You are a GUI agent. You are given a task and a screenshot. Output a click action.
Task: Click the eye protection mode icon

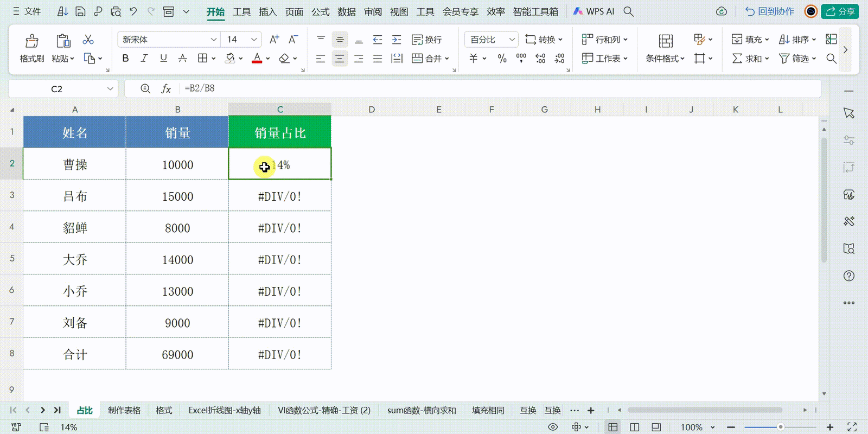[553, 427]
